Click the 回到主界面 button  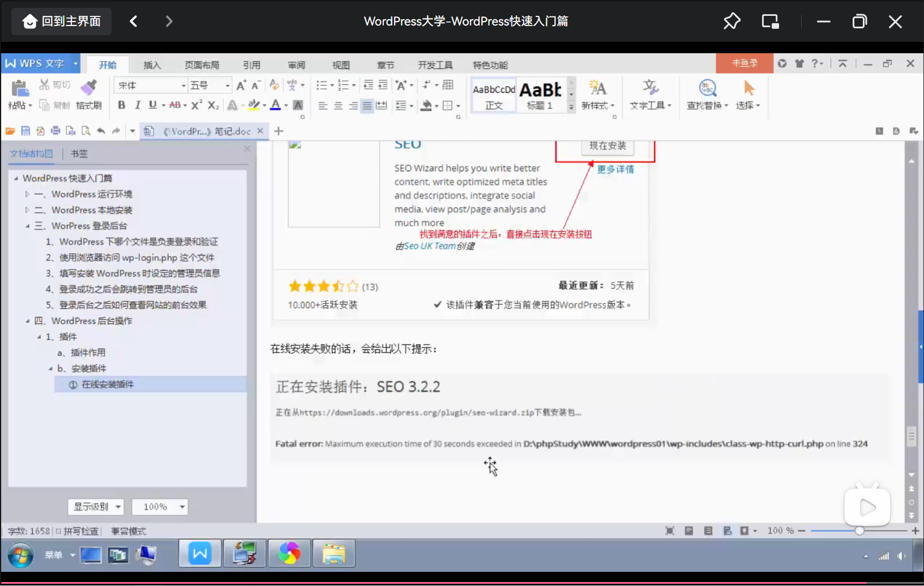click(62, 22)
